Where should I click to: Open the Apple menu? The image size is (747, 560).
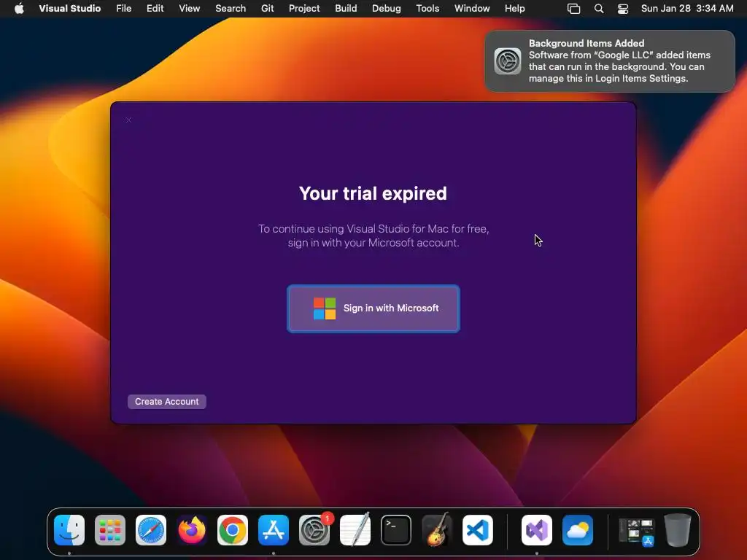(x=19, y=9)
